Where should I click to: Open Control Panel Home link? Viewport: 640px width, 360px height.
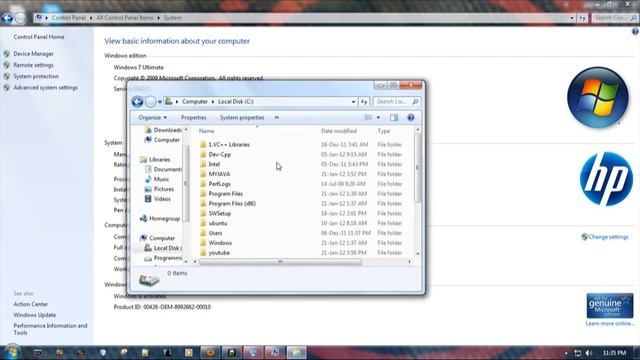coord(39,37)
